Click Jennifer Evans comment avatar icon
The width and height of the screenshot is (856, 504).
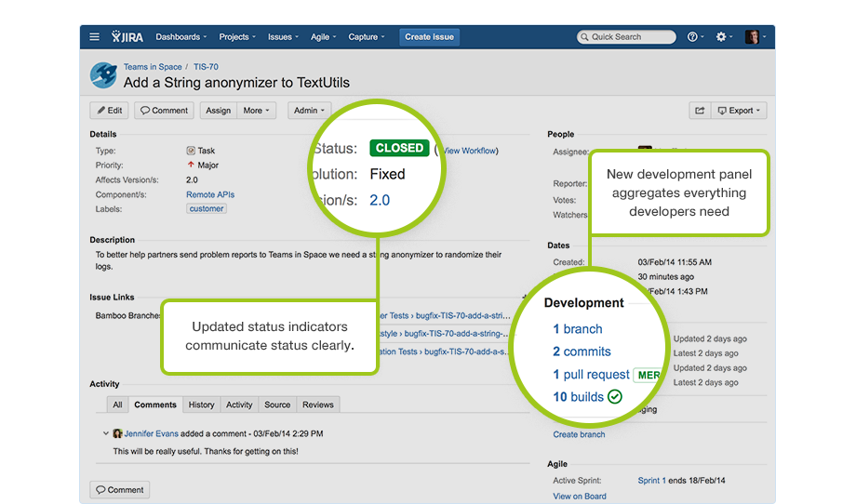(117, 433)
